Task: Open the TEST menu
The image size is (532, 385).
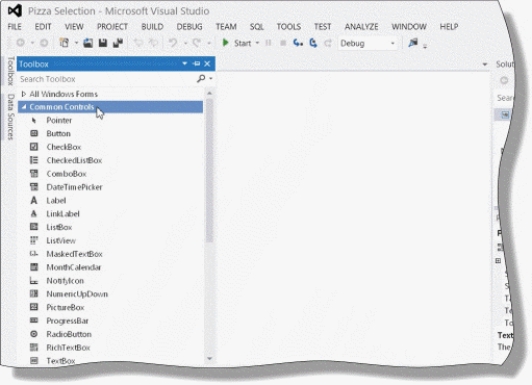Action: pos(322,26)
